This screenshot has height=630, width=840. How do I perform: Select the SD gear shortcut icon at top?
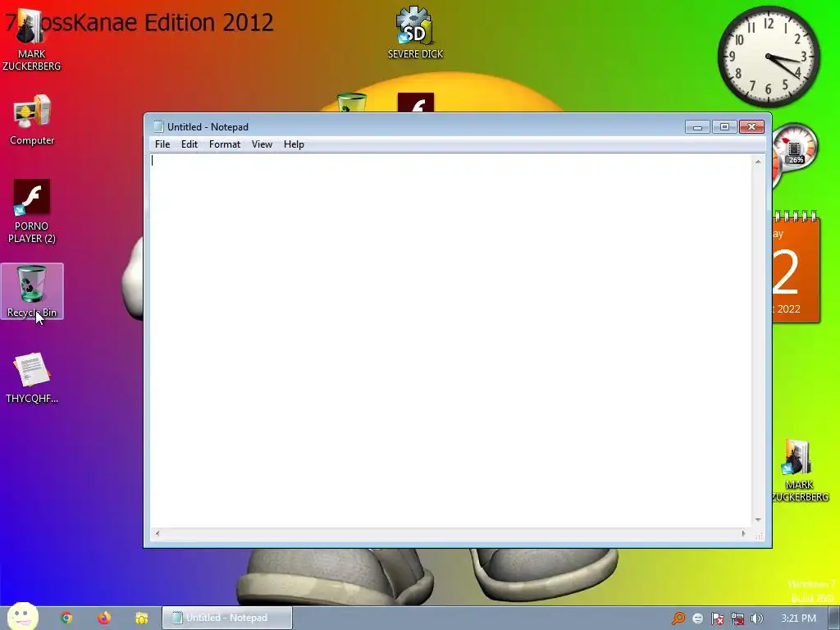(415, 32)
